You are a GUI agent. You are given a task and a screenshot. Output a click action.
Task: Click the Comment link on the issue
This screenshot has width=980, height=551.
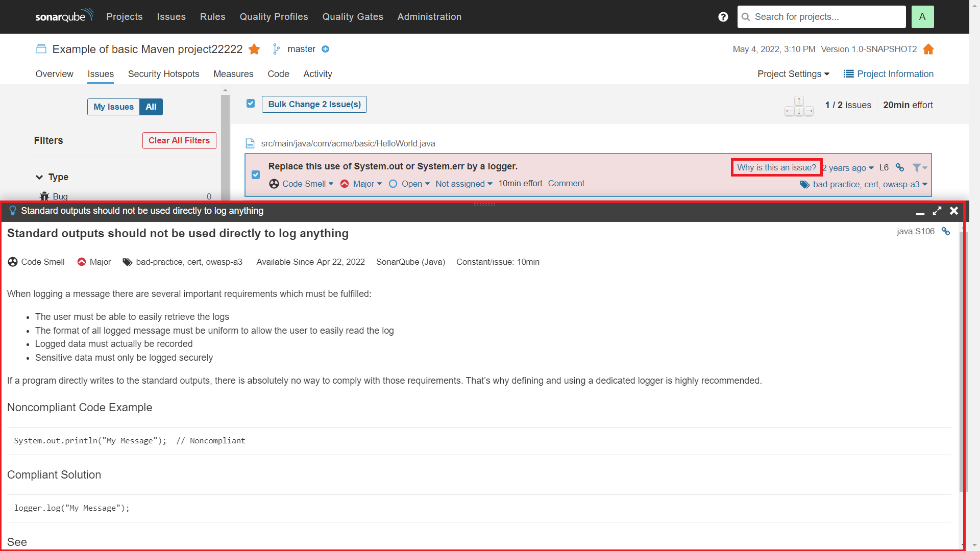(566, 183)
